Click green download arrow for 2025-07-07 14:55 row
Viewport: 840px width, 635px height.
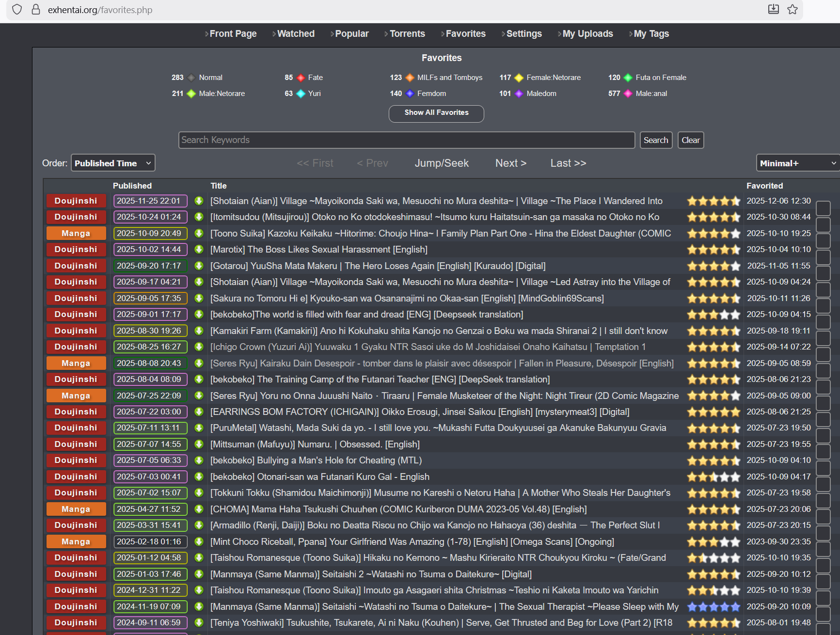[199, 444]
